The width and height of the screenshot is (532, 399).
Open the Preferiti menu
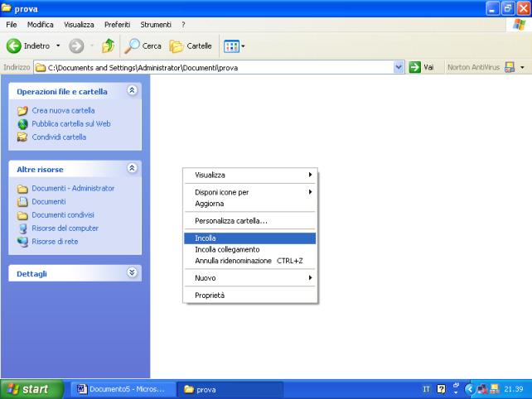pyautogui.click(x=117, y=25)
